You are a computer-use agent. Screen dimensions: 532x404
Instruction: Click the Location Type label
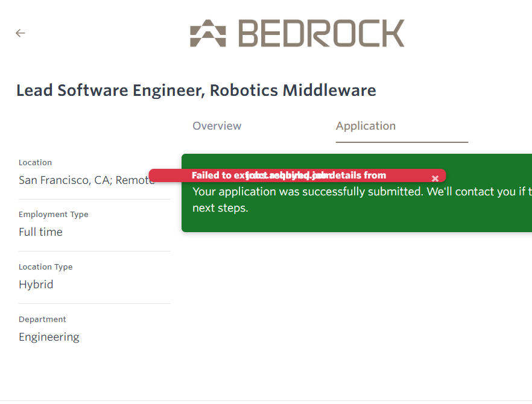[x=45, y=267]
